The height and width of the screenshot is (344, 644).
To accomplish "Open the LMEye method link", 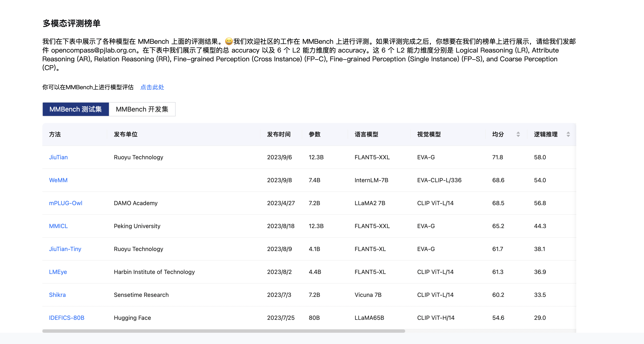I will [58, 272].
